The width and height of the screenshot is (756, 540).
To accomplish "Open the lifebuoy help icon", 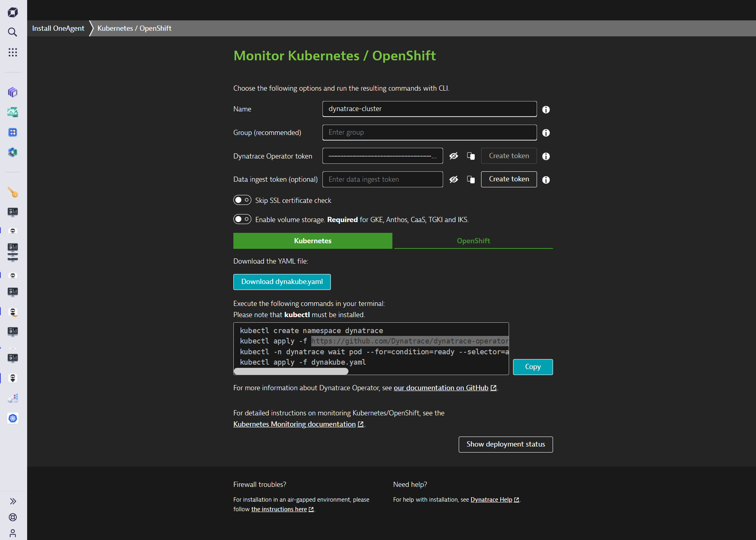I will (x=13, y=517).
